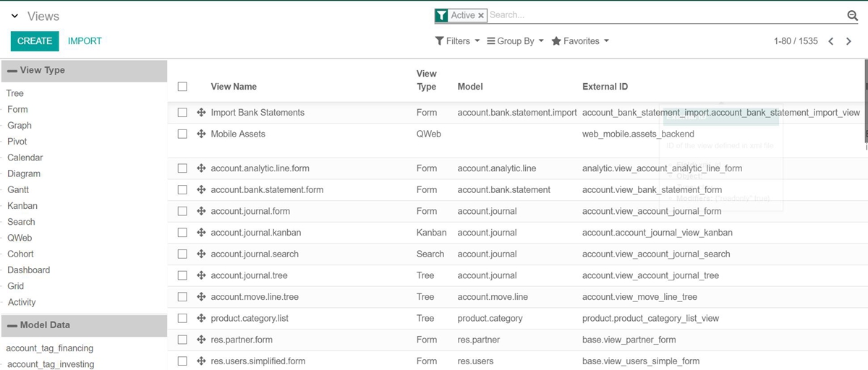Viewport: 868px width, 370px height.
Task: Click drag handle for account.journal.kanban row
Action: pyautogui.click(x=202, y=233)
